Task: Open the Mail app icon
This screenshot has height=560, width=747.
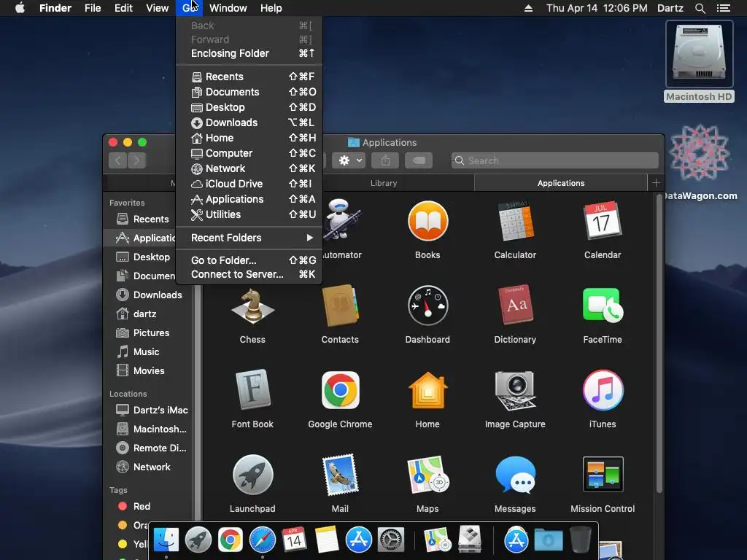Action: pyautogui.click(x=340, y=475)
